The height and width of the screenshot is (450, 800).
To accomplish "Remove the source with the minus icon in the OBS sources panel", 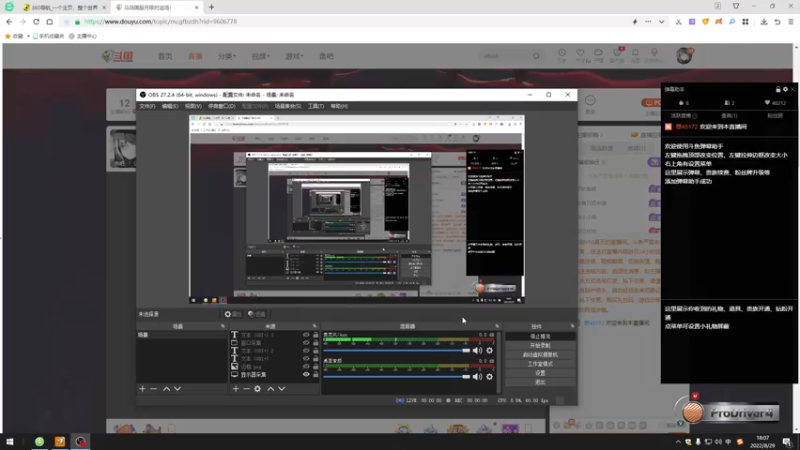I will [x=246, y=389].
